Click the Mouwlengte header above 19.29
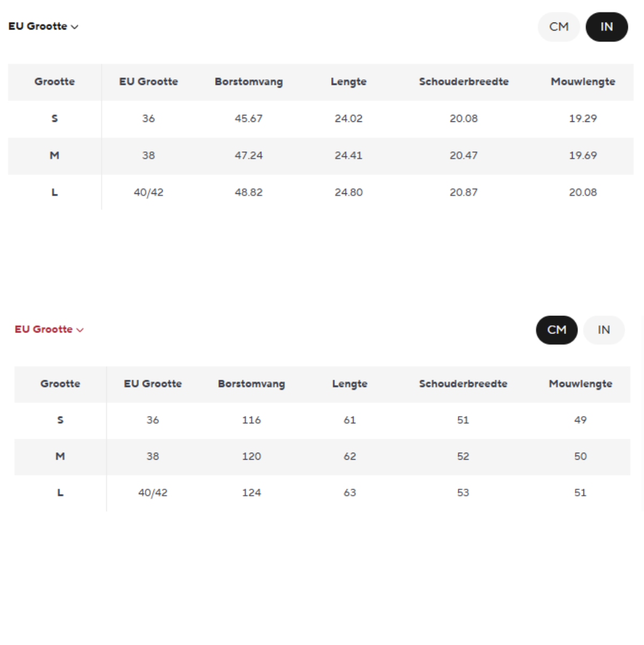 pyautogui.click(x=583, y=82)
